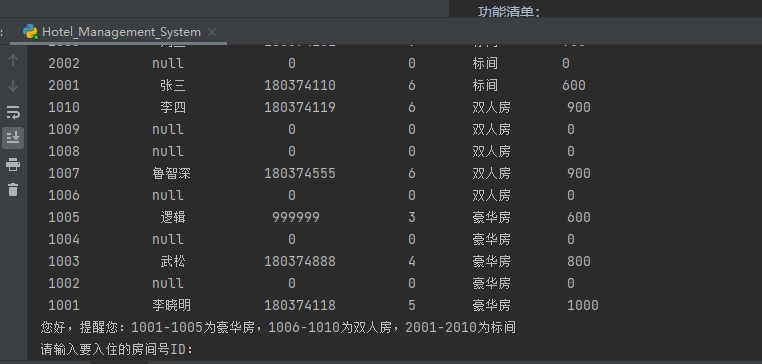This screenshot has height=364, width=762.
Task: Click phone number 180374118
Action: pyautogui.click(x=300, y=306)
